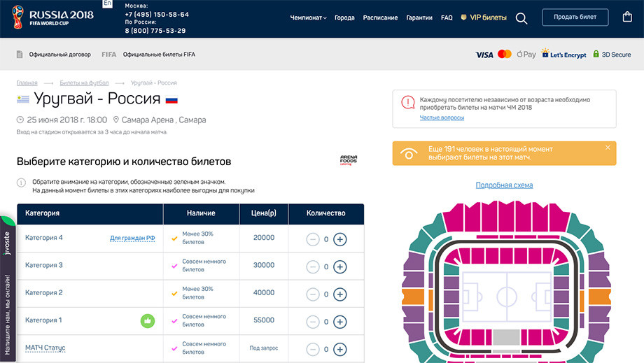Click the Продать билет button
644x363 pixels.
(x=575, y=17)
